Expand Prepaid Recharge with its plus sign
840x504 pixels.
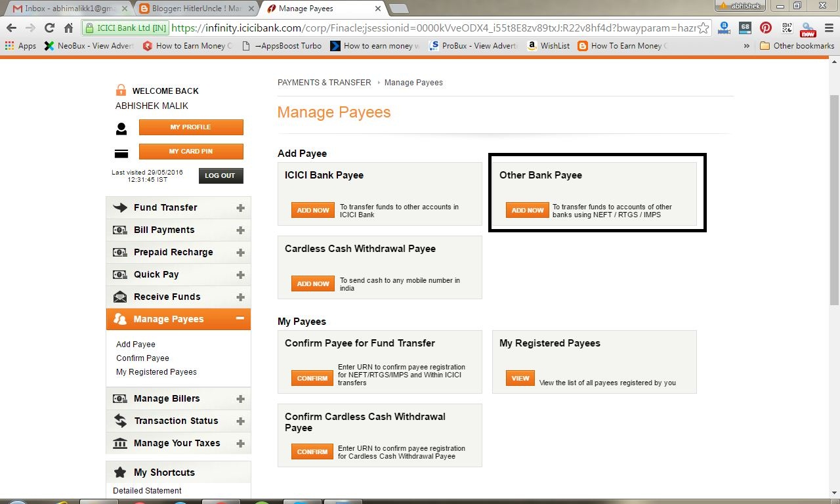click(240, 253)
